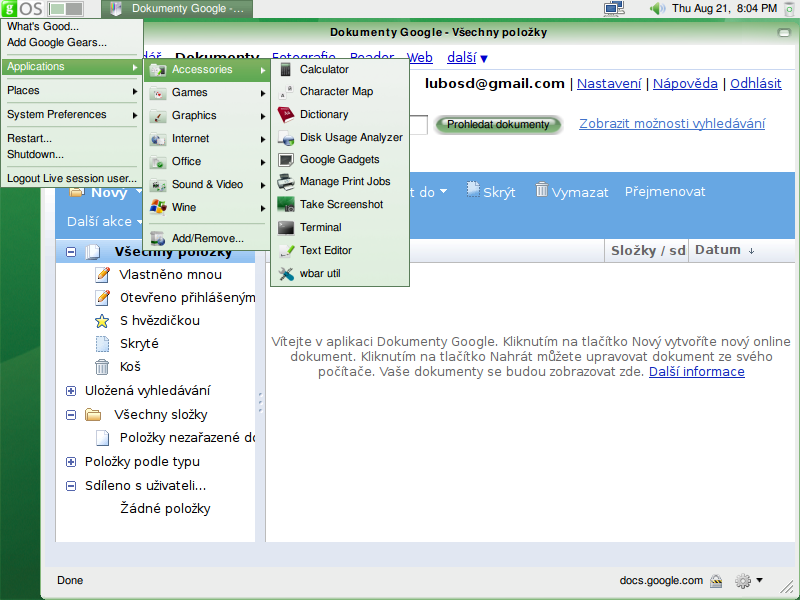
Task: Collapse Sdíleno s uživateli node
Action: point(71,486)
